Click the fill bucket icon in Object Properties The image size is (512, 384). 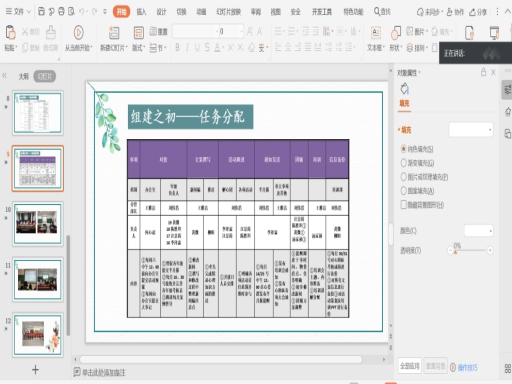[404, 89]
